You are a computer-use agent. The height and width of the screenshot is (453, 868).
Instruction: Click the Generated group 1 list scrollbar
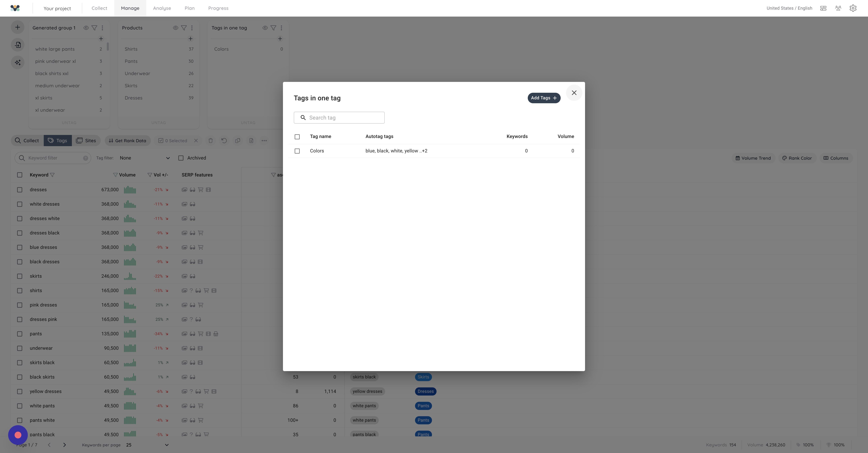point(108,46)
